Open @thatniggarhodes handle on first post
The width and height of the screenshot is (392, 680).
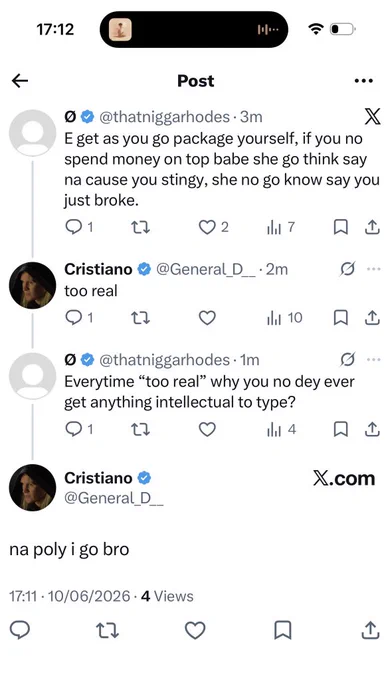[165, 117]
